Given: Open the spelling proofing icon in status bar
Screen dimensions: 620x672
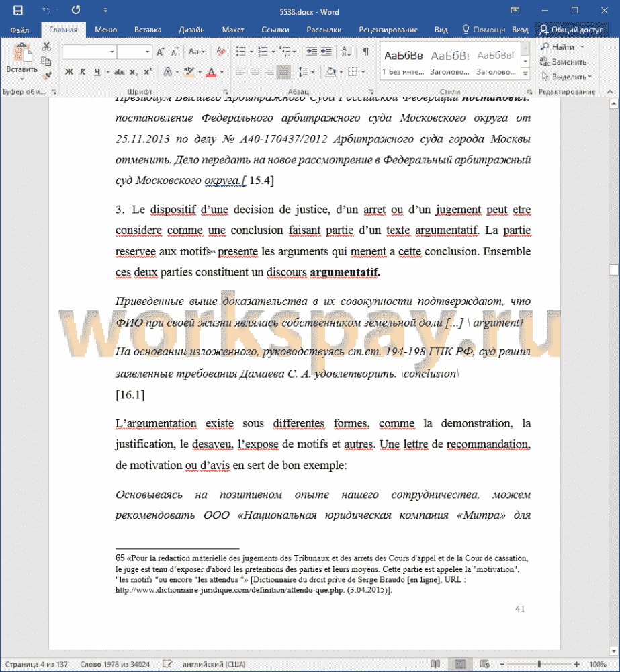Looking at the screenshot, I should pos(167,664).
